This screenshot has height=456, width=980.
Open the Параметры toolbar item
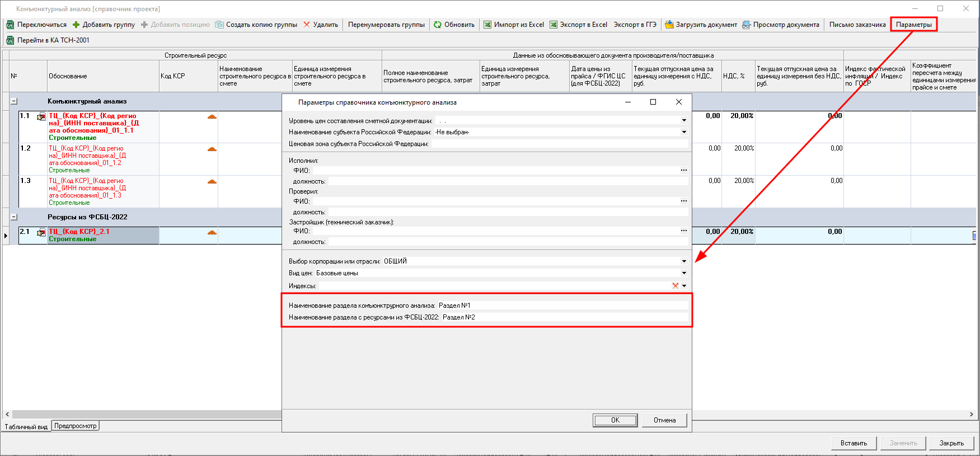coord(913,25)
